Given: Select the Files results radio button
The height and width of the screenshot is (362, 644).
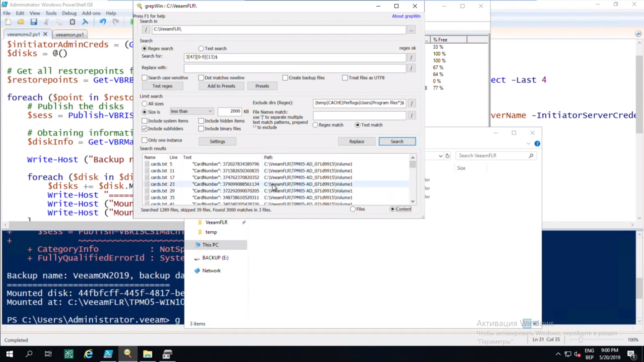Looking at the screenshot, I should point(353,209).
